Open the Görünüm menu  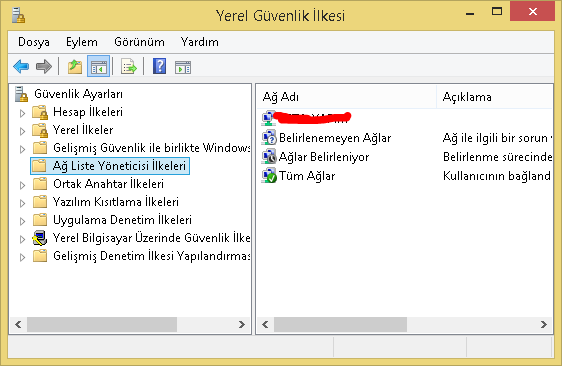(x=139, y=42)
